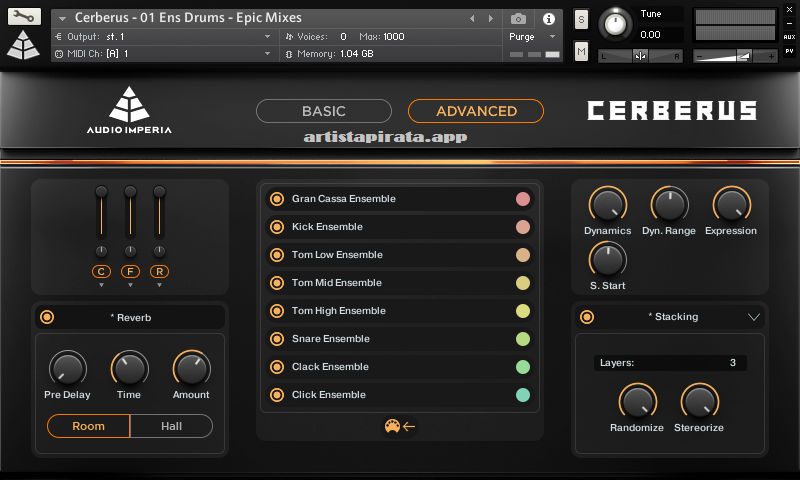The height and width of the screenshot is (480, 800).
Task: Toggle Tom Mid Ensemble power button
Action: (277, 283)
